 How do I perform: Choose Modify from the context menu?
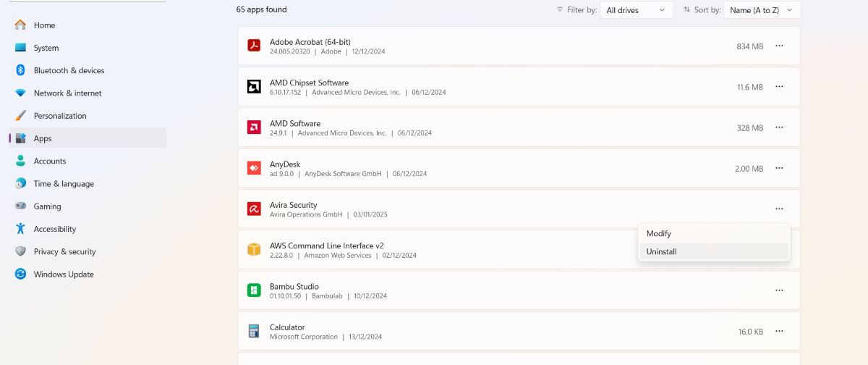click(x=714, y=234)
